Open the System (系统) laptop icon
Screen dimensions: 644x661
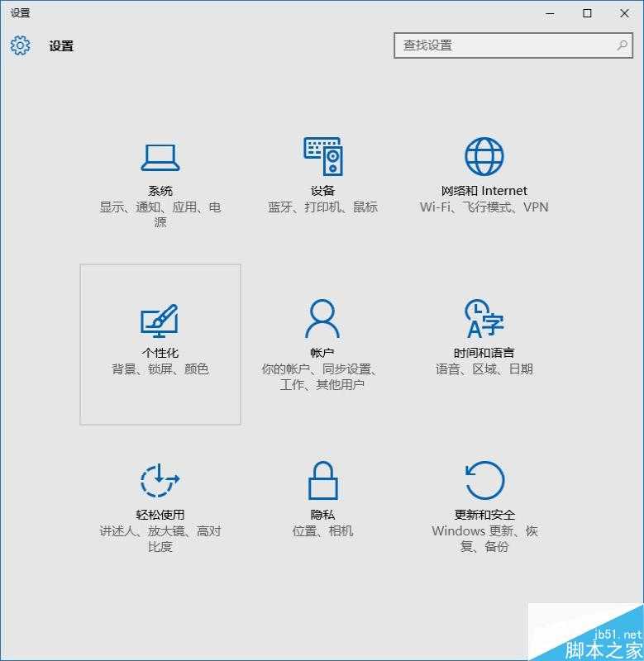pyautogui.click(x=160, y=158)
